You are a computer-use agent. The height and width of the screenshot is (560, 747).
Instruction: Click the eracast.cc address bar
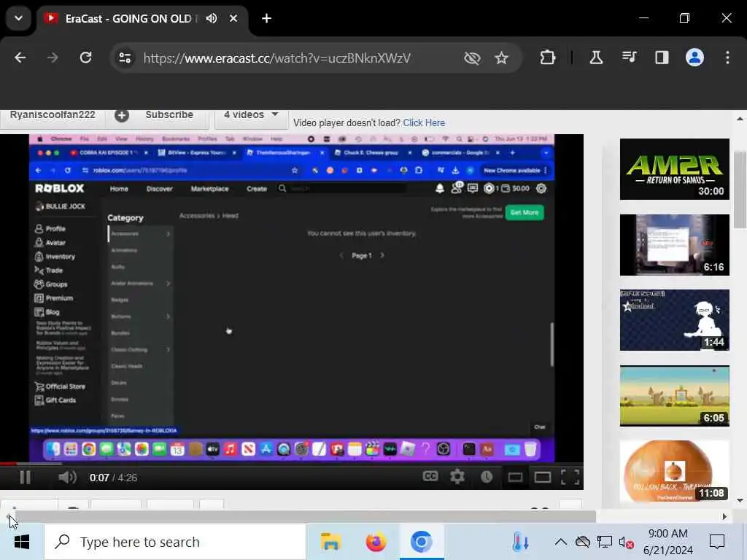276,58
